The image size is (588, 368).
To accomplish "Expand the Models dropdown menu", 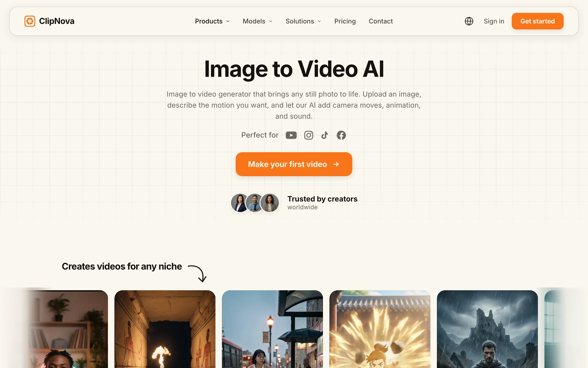I will 257,21.
